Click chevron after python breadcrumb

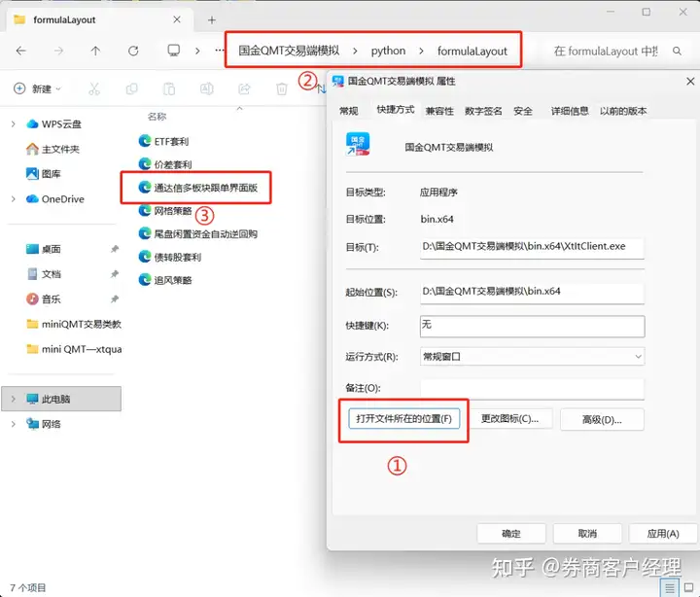(421, 51)
